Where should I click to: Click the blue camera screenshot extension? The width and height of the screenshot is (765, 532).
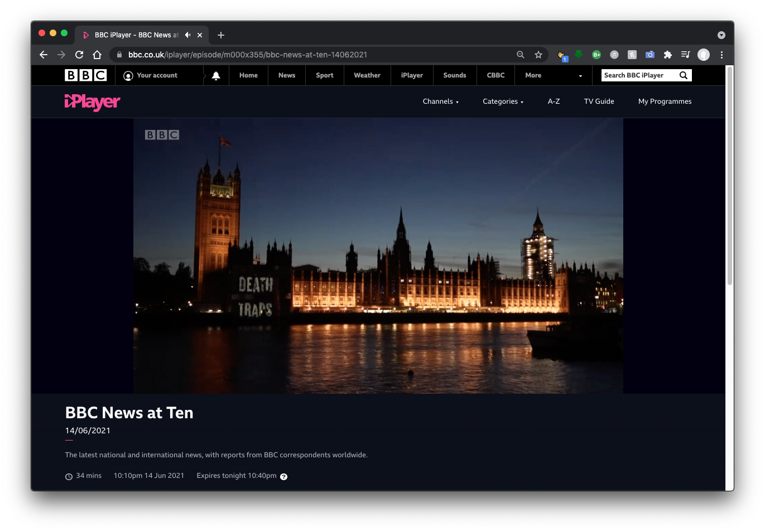[x=650, y=55]
